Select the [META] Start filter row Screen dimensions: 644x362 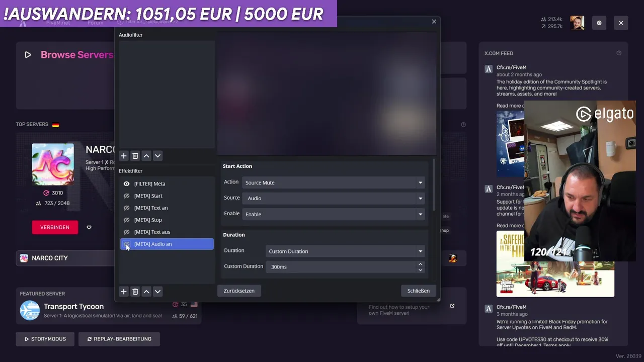click(x=167, y=196)
